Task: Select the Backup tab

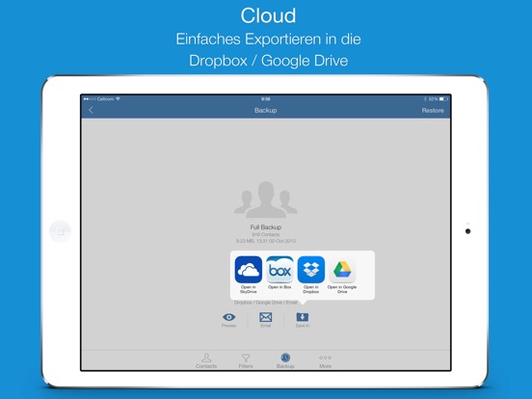Action: click(x=285, y=360)
